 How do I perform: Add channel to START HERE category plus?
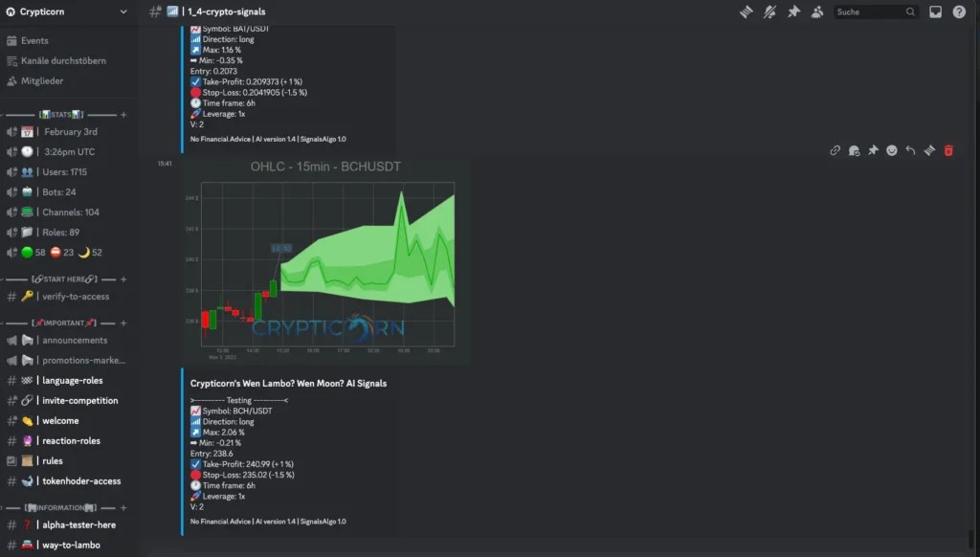(x=123, y=278)
